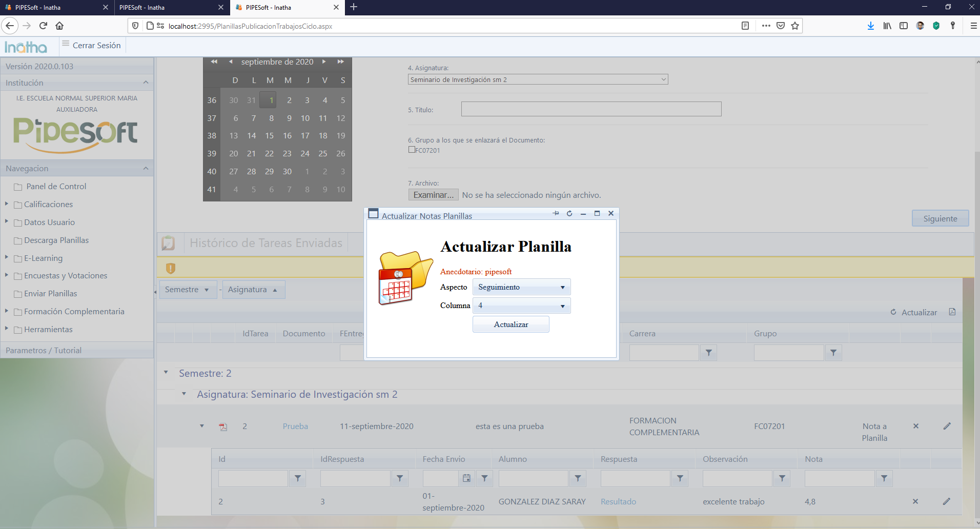Click the Cerrar Sesión menu item
Viewport: 980px width, 529px height.
(x=96, y=45)
